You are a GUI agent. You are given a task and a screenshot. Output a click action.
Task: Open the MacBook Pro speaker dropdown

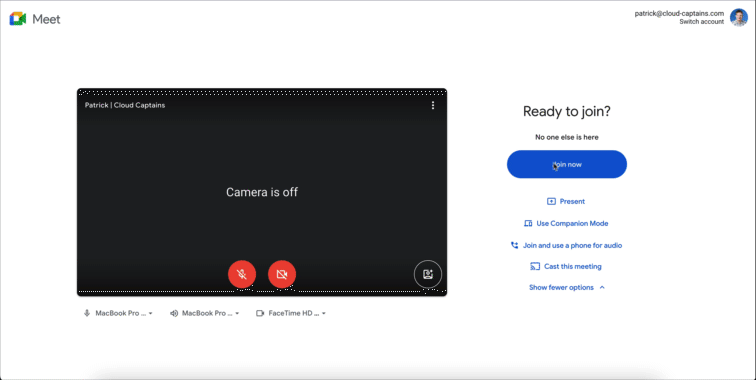pyautogui.click(x=204, y=313)
